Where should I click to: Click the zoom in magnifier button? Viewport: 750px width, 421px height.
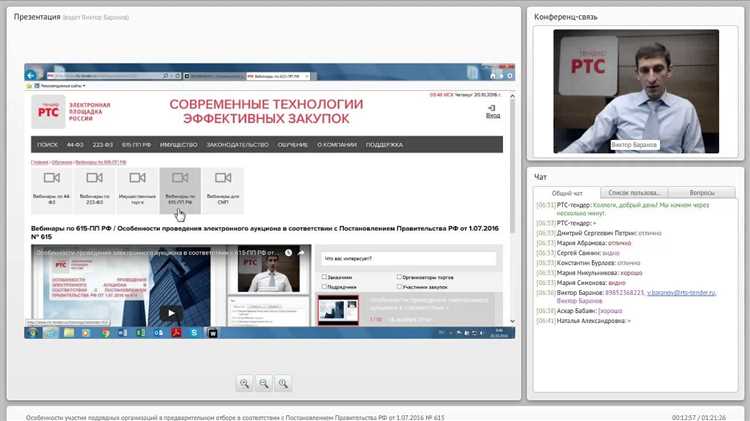click(x=244, y=383)
